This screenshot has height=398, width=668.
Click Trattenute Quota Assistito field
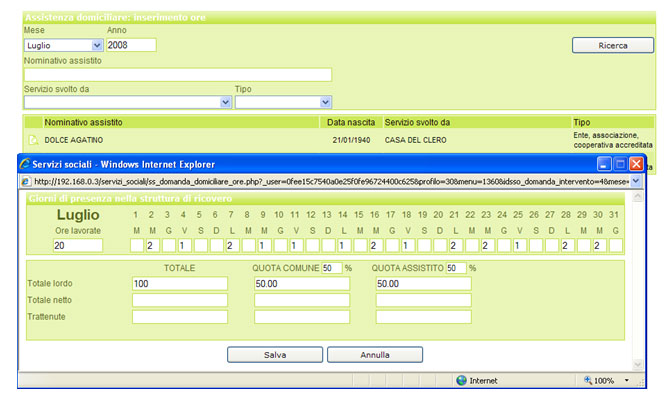pos(423,317)
